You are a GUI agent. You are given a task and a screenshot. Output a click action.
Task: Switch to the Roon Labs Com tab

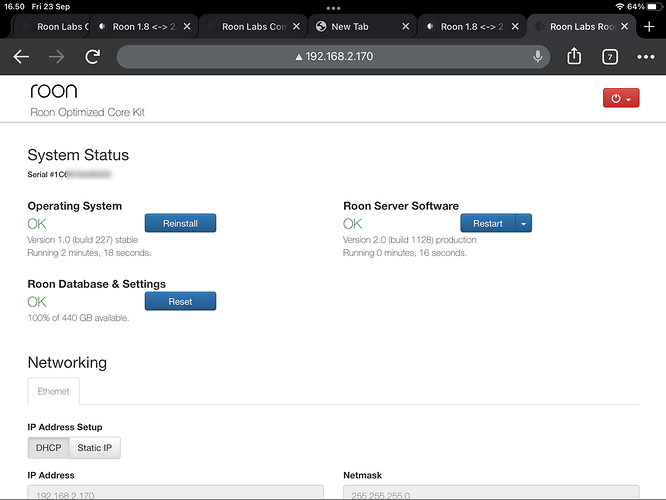tap(251, 27)
